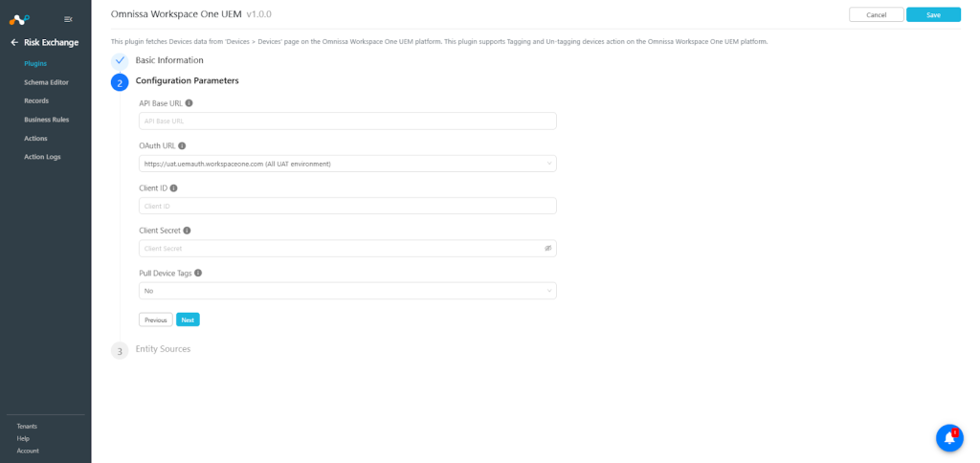
Task: Select the Entity Sources step
Action: point(163,349)
